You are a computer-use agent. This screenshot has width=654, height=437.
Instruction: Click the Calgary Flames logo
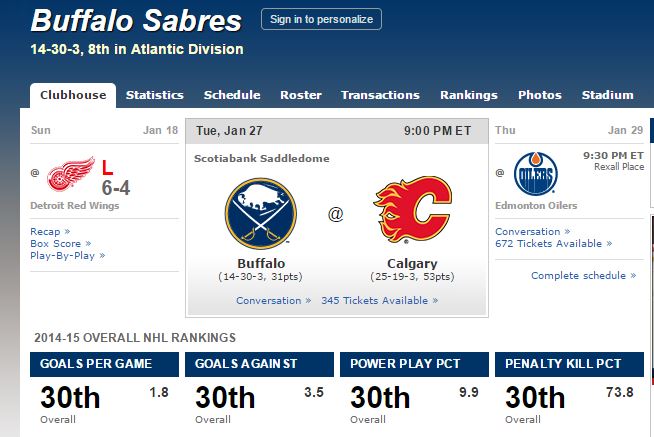click(413, 210)
